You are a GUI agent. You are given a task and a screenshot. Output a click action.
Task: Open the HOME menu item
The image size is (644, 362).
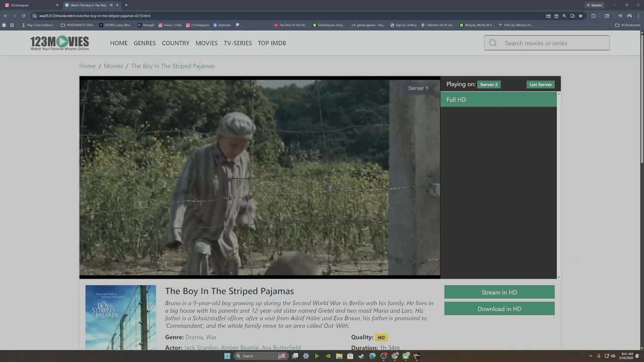[119, 43]
